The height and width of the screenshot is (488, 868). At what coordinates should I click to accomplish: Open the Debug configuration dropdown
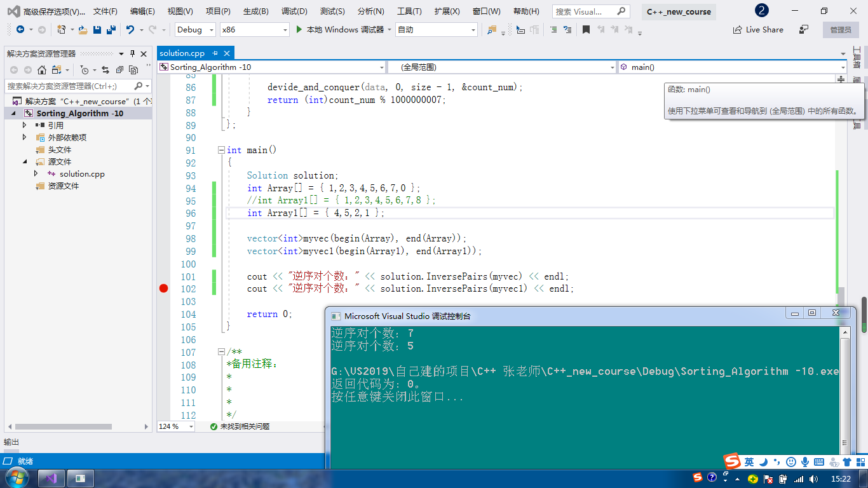coord(210,30)
